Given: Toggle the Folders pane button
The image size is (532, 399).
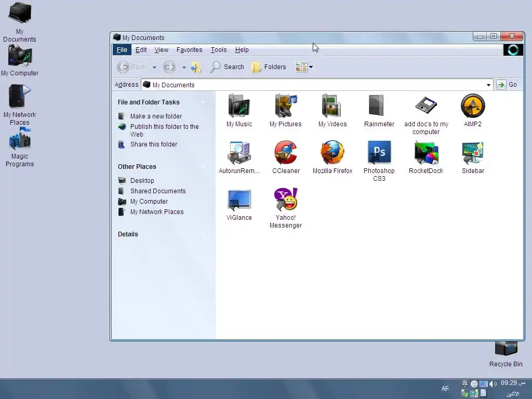Looking at the screenshot, I should click(269, 67).
